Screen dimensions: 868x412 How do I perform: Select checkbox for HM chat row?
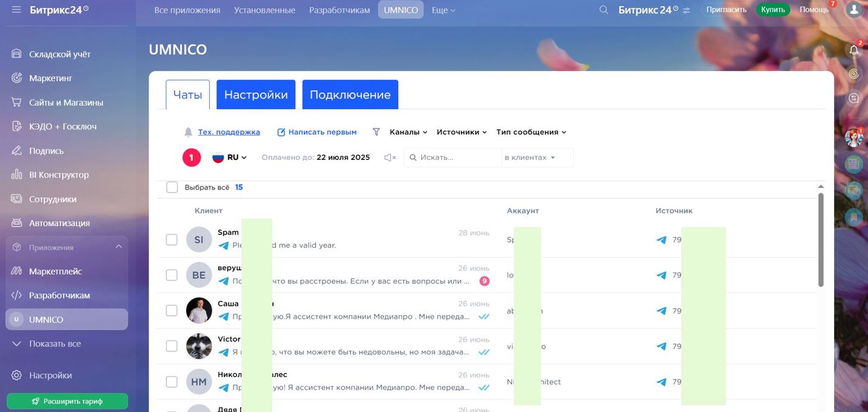click(x=172, y=382)
